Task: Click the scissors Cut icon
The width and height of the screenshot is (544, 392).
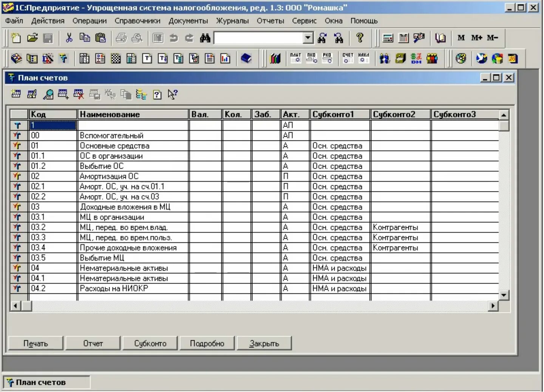Action: 69,38
